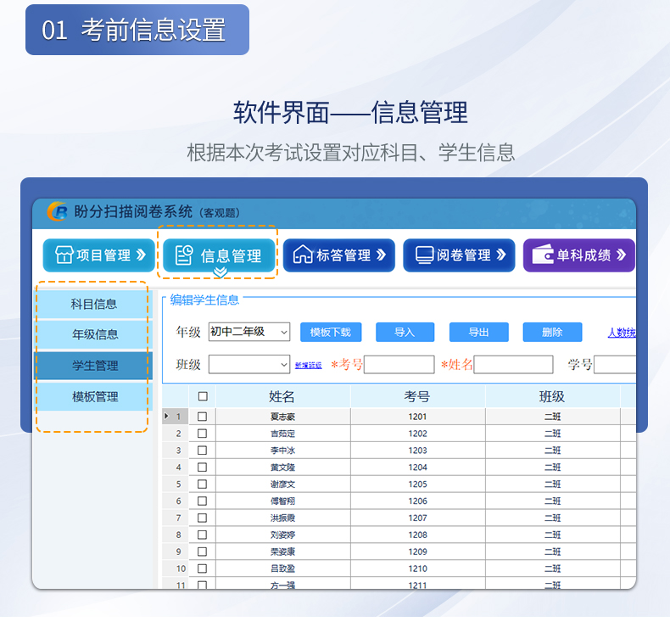
Task: Click the document icon on 信息管理
Action: point(183,255)
